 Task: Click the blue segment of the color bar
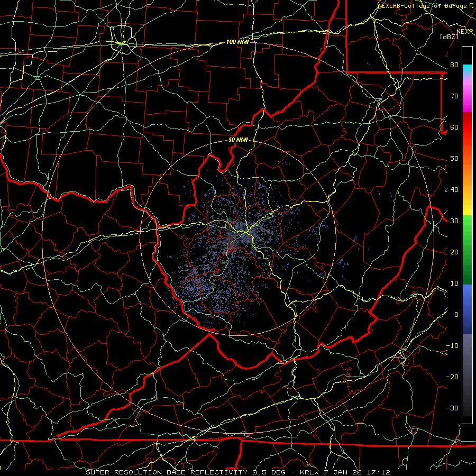tap(467, 309)
